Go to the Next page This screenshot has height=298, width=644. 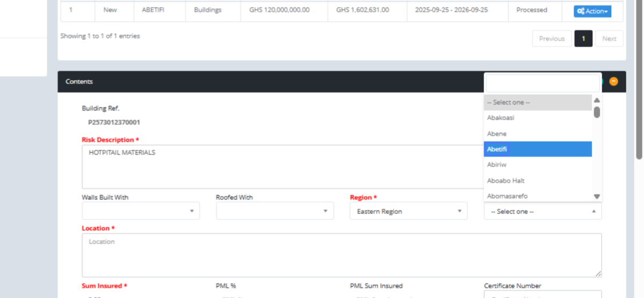point(609,39)
